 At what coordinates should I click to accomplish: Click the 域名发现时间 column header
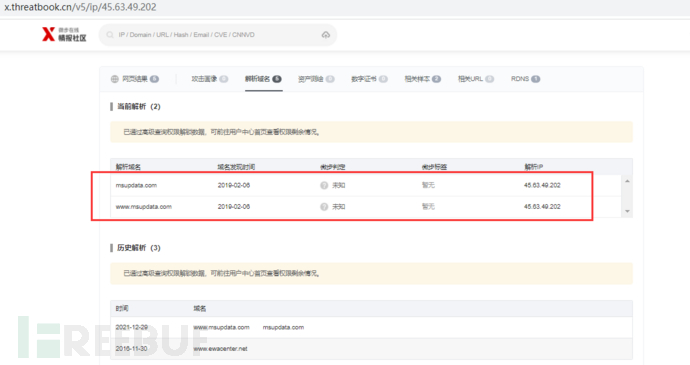tap(236, 167)
